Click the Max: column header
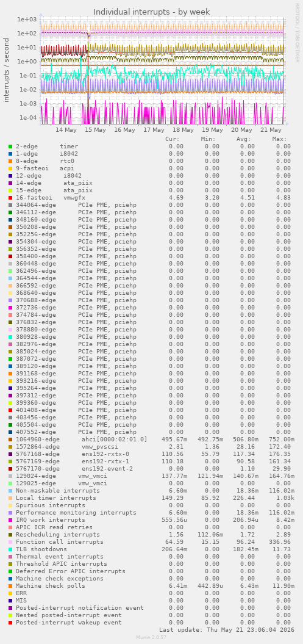Viewport: 303px width, 644px height. 279,139
